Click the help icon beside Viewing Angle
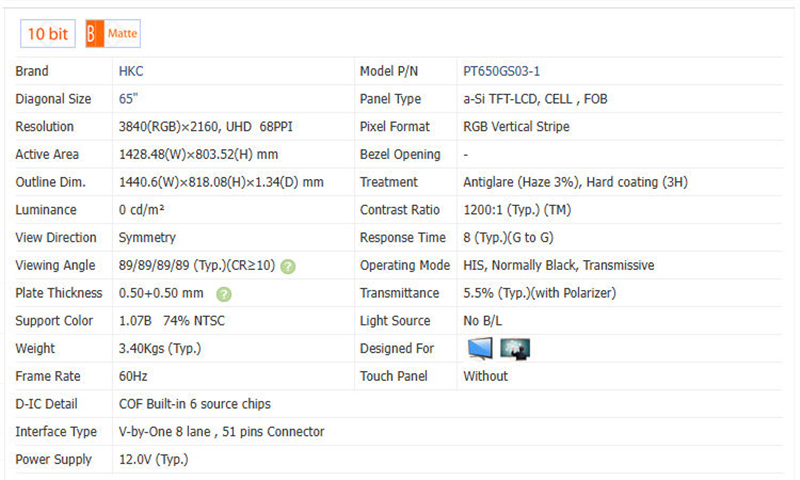Viewport: 800px width, 480px height. coord(288,266)
